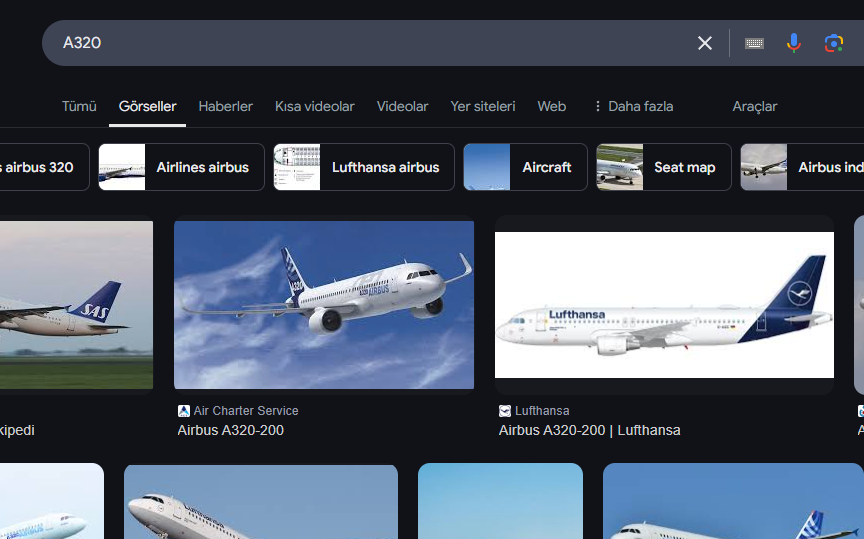This screenshot has height=539, width=864.
Task: Open the Lufthansa side-view aircraft image
Action: tap(664, 305)
